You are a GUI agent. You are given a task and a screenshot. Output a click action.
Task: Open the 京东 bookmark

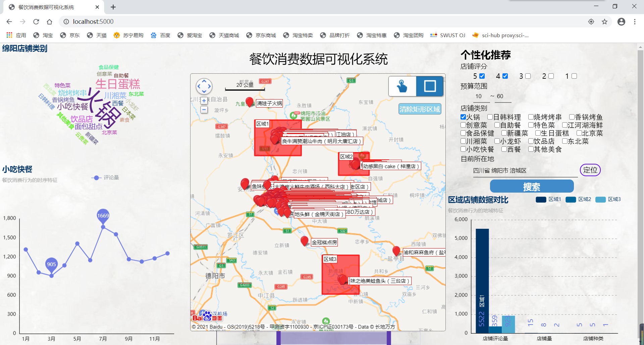tap(70, 35)
